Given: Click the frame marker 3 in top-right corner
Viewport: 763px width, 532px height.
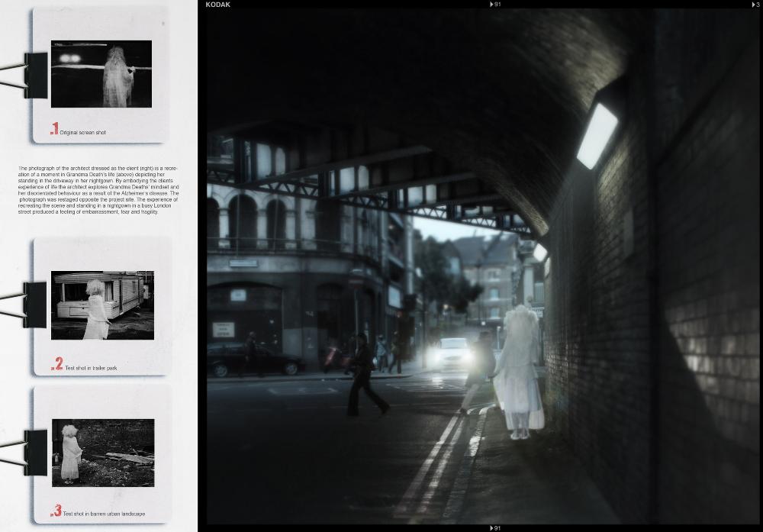Looking at the screenshot, I should tap(755, 5).
